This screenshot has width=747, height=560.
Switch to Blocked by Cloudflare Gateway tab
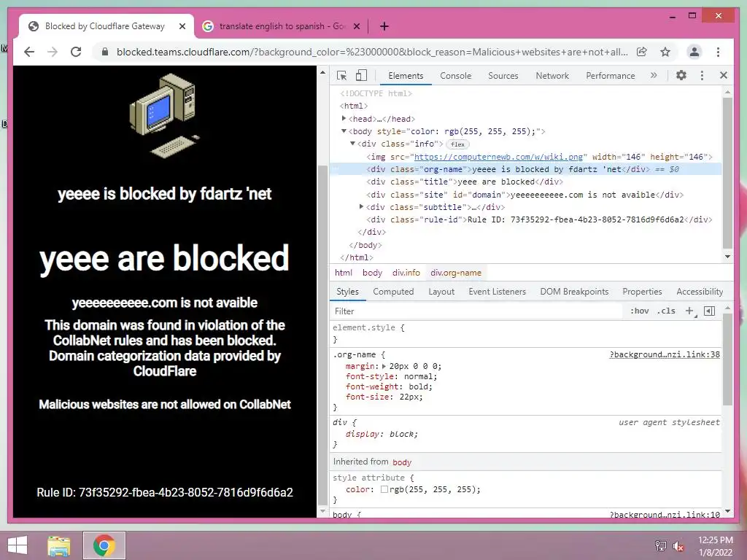coord(105,26)
